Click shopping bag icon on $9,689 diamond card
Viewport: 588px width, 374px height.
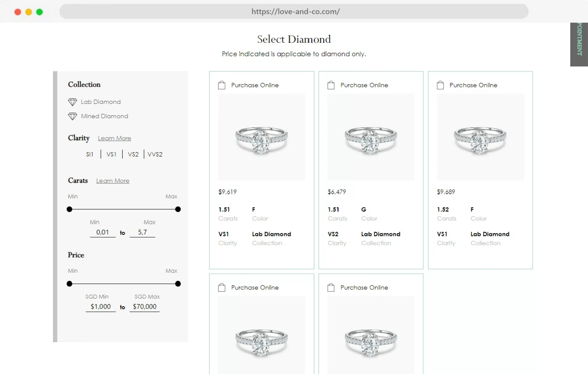coord(440,85)
